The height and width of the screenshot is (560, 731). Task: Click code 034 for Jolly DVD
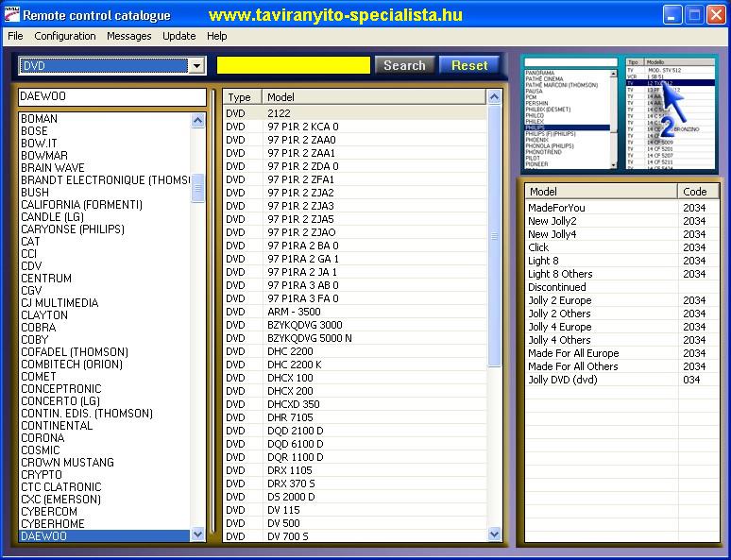[691, 380]
